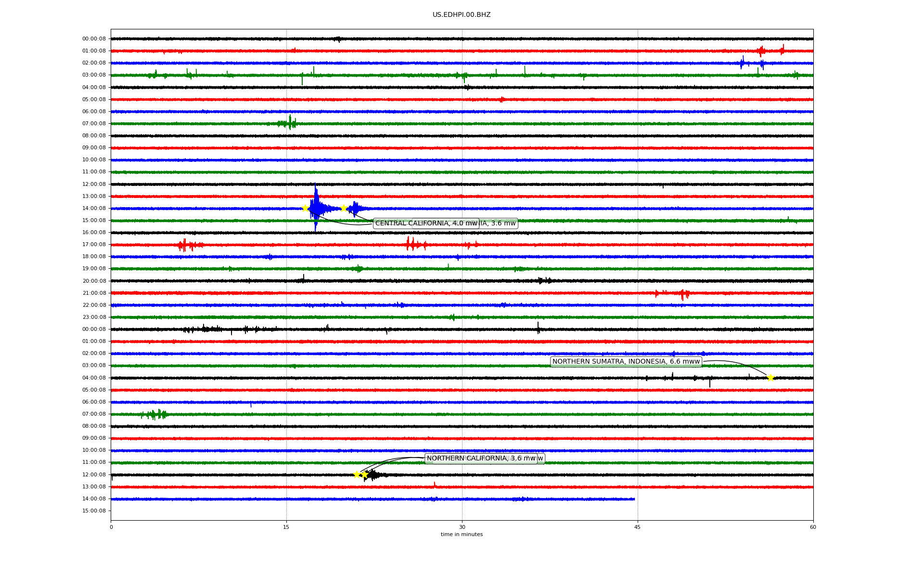Click the 30 tick label on the x-axis

pos(462,527)
